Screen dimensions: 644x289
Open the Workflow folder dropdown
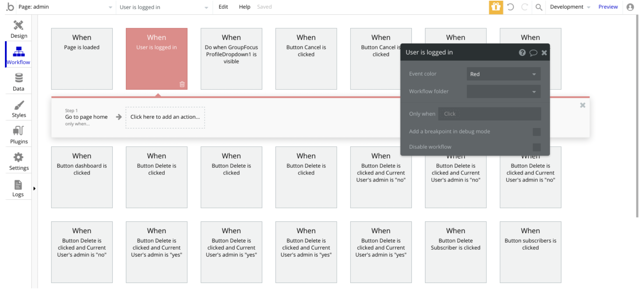(x=503, y=92)
